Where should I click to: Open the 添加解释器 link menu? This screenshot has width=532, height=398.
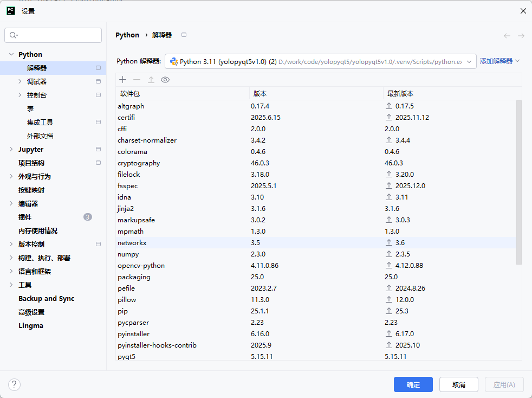pyautogui.click(x=499, y=61)
